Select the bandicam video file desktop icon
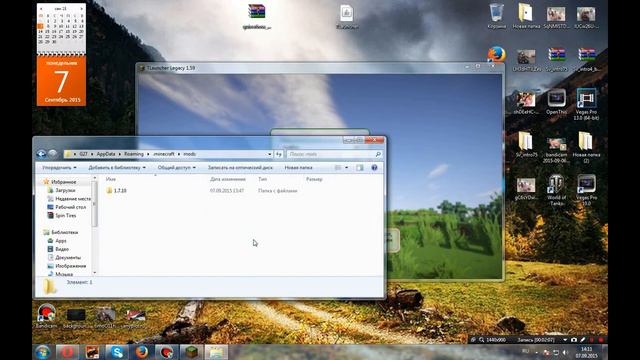Image resolution: width=640 pixels, height=360 pixels. [556, 150]
